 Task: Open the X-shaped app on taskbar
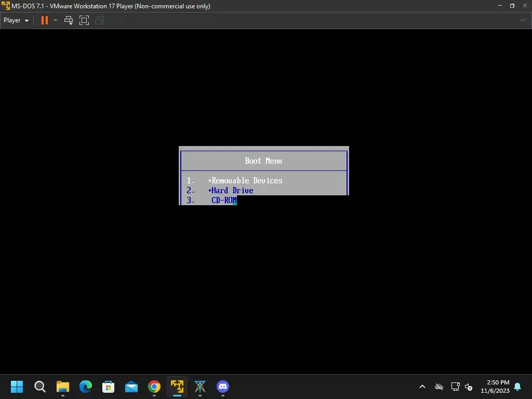pyautogui.click(x=200, y=387)
